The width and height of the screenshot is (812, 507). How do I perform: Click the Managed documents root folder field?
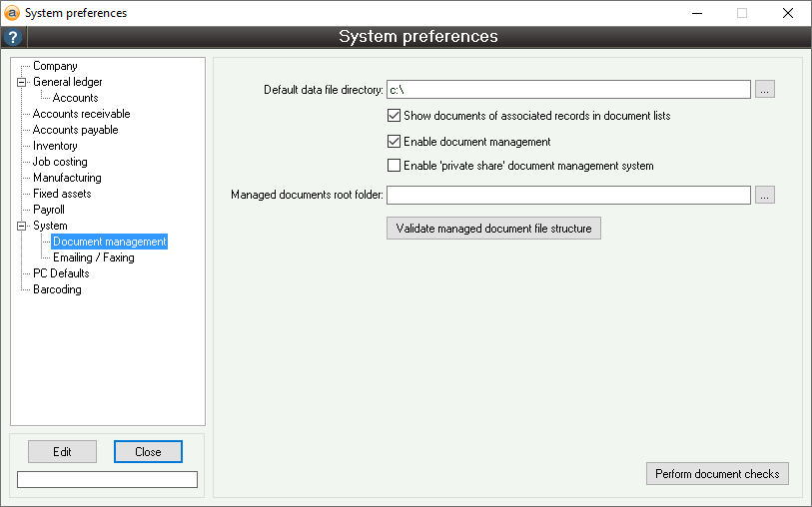(x=567, y=196)
